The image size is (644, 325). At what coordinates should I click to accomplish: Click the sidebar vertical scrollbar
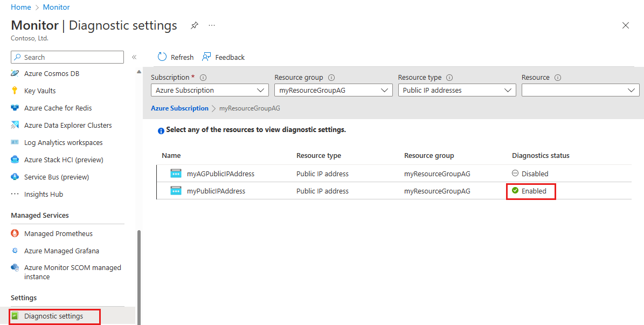tap(139, 269)
